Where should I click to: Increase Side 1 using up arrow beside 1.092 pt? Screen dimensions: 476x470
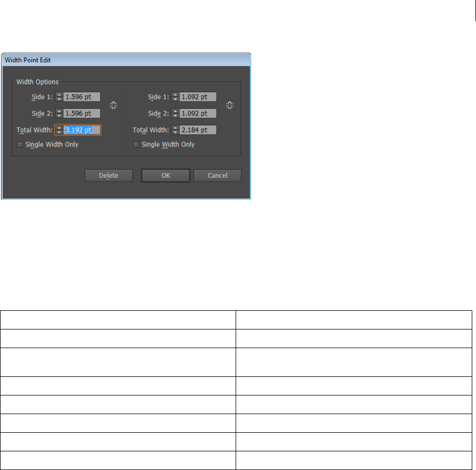pos(176,95)
